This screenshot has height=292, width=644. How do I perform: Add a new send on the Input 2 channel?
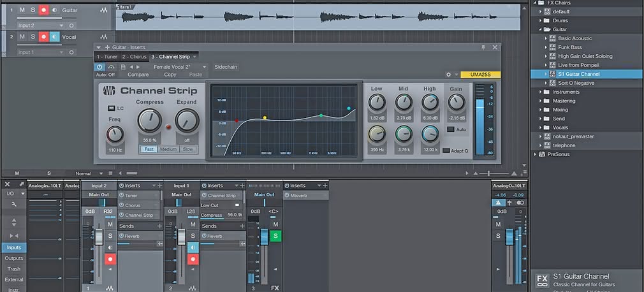(x=159, y=226)
